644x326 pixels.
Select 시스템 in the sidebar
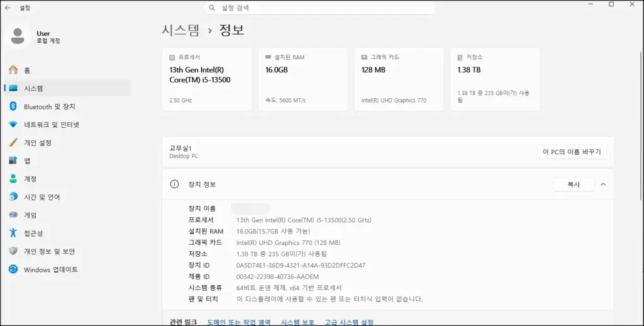67,88
